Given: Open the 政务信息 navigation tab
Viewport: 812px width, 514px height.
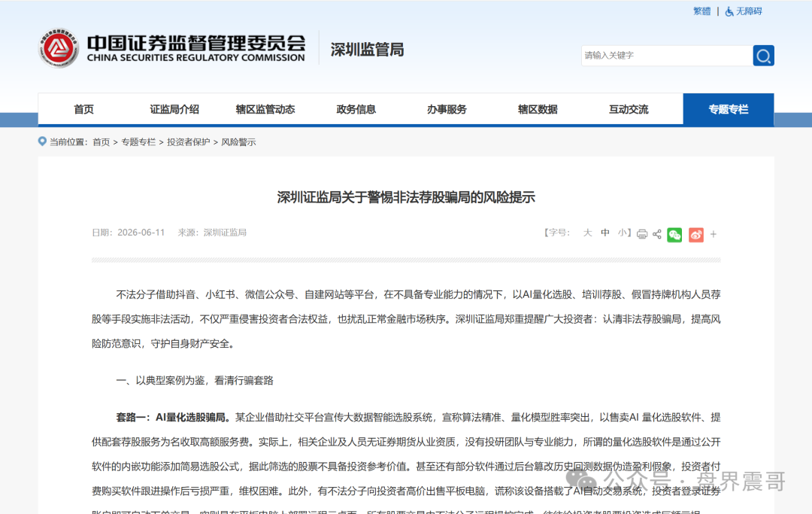Looking at the screenshot, I should click(356, 109).
